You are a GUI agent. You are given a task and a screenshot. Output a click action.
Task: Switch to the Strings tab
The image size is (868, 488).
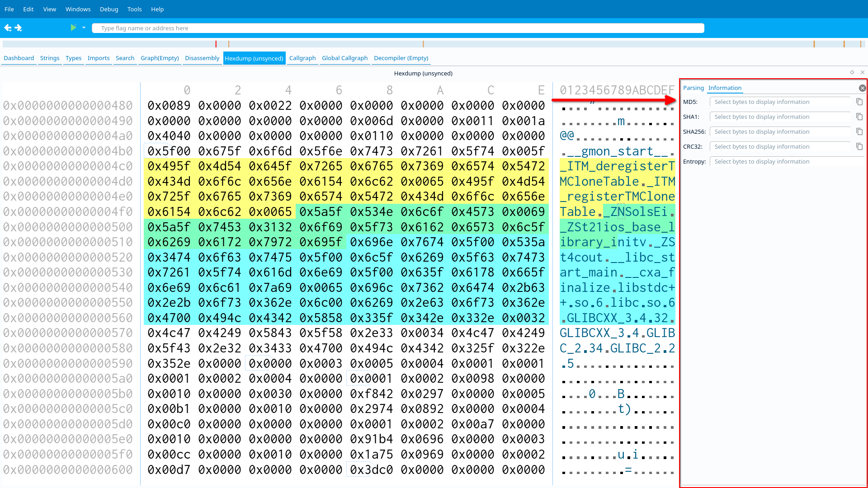(50, 58)
